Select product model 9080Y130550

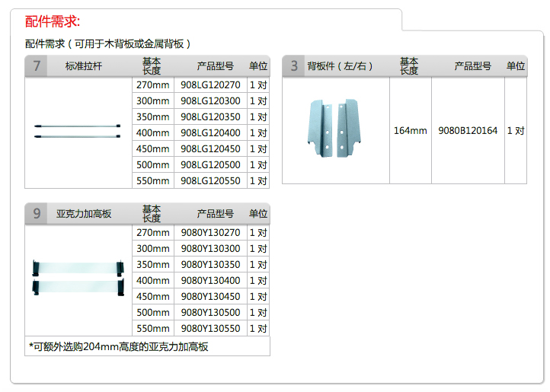210,329
